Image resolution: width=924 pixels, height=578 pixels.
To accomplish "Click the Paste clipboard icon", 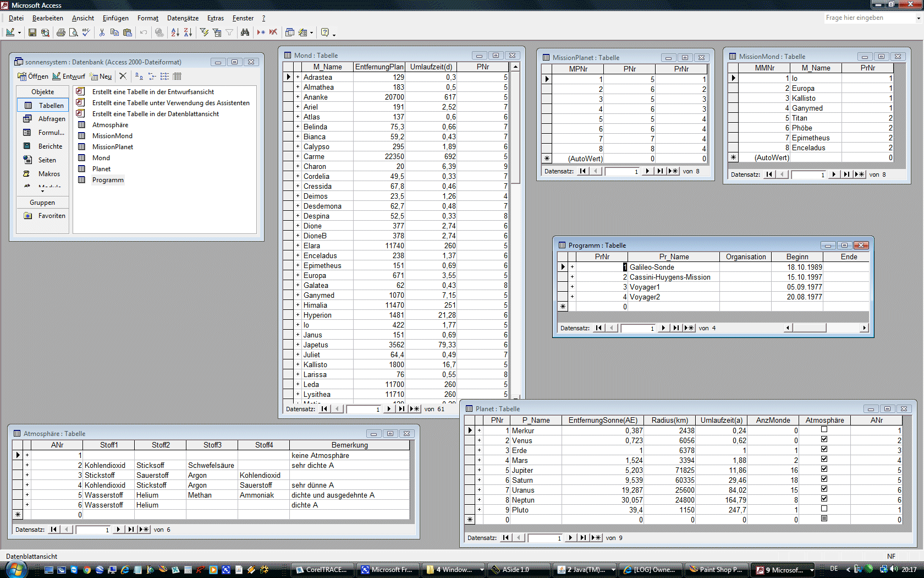I will tap(127, 32).
